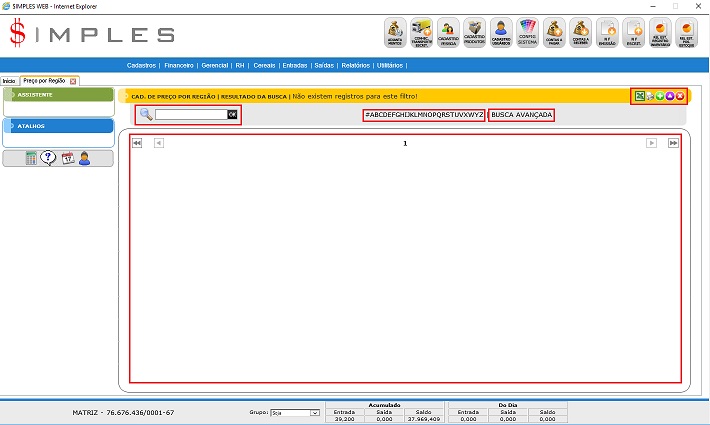Open Cadastro Produtos toolbar icon
Image resolution: width=710 pixels, height=425 pixels.
point(476,32)
